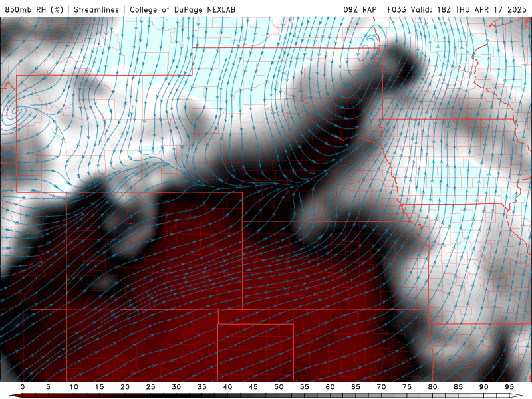Select "18Z THU APR 17 2025" valid time
This screenshot has height=399, width=532.
[481, 9]
